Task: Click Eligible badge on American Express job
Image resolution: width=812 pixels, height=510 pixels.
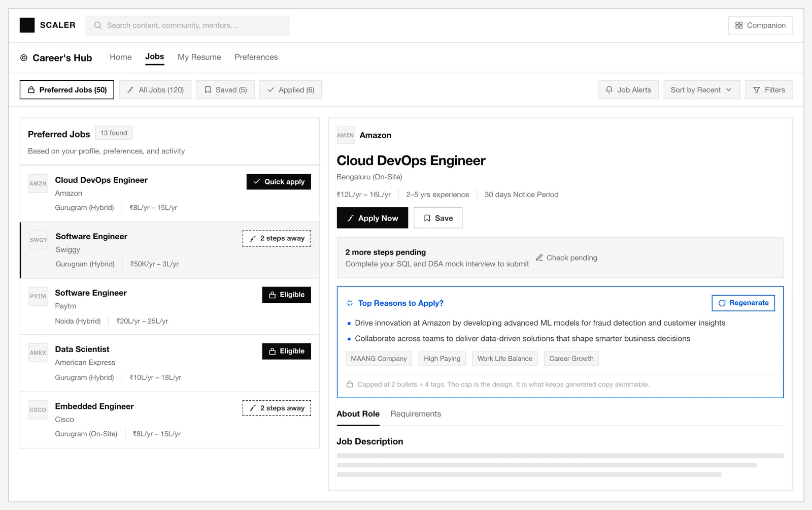Action: point(287,351)
